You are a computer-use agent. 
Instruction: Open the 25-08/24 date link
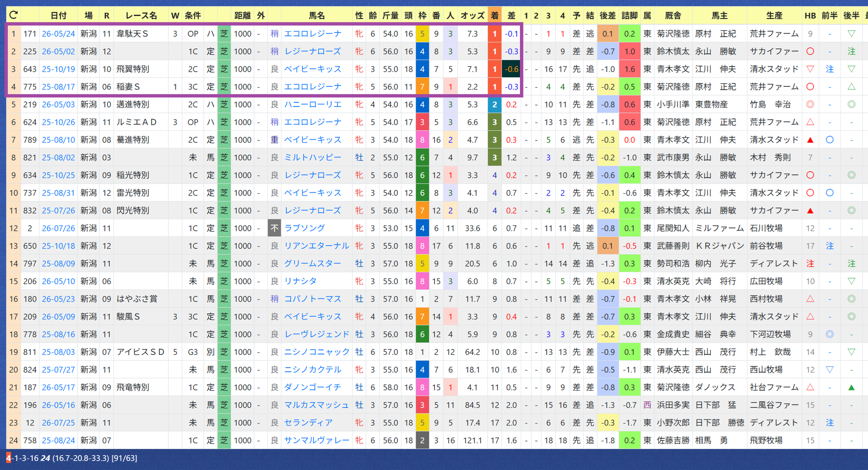tap(58, 440)
